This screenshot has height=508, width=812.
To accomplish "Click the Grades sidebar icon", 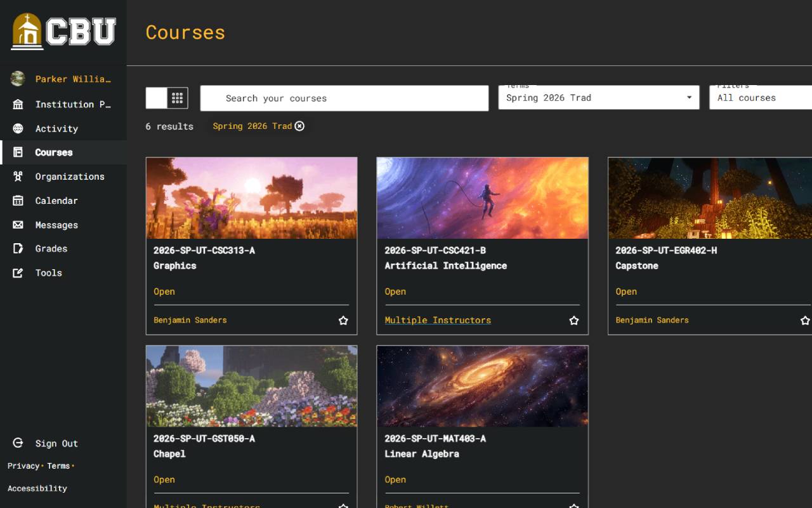I will click(18, 249).
